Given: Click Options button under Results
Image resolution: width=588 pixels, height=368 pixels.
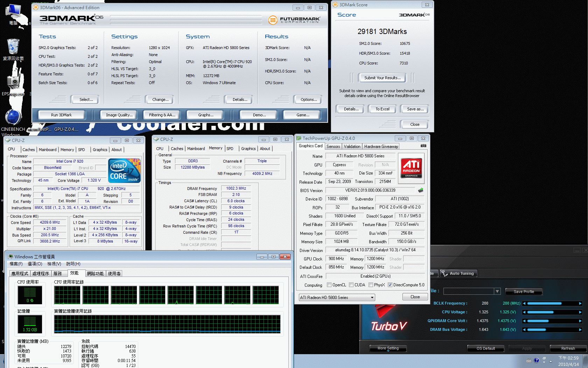Looking at the screenshot, I should [x=309, y=100].
